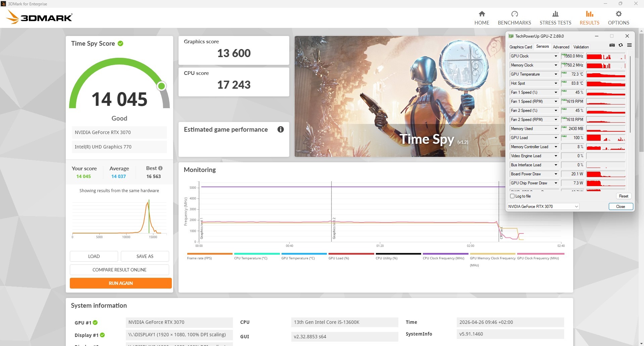Expand the GPU Clock sensor dropdown
The image size is (644, 346).
point(556,56)
